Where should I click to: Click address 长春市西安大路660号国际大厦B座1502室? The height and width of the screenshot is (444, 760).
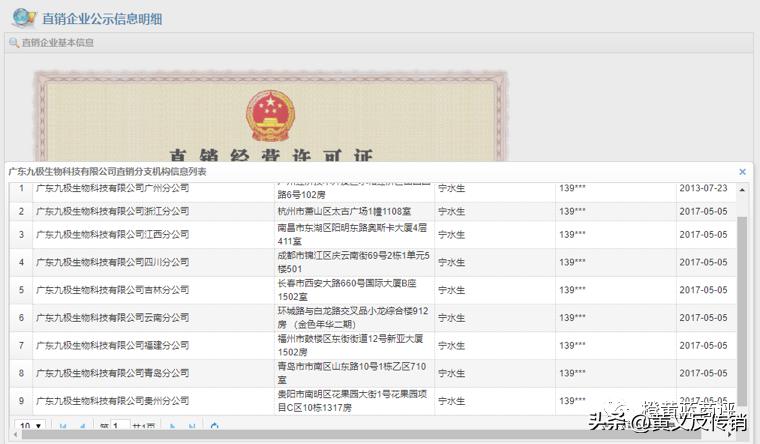click(347, 290)
